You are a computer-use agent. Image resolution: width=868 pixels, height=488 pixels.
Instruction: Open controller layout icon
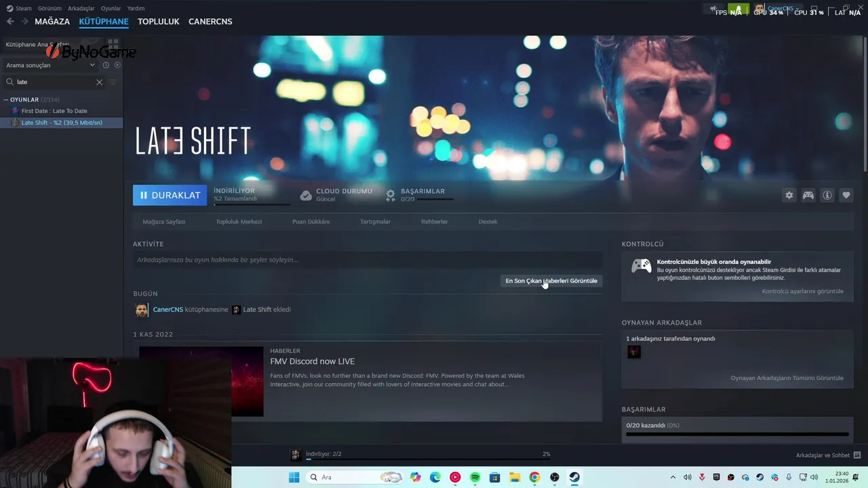[x=808, y=195]
